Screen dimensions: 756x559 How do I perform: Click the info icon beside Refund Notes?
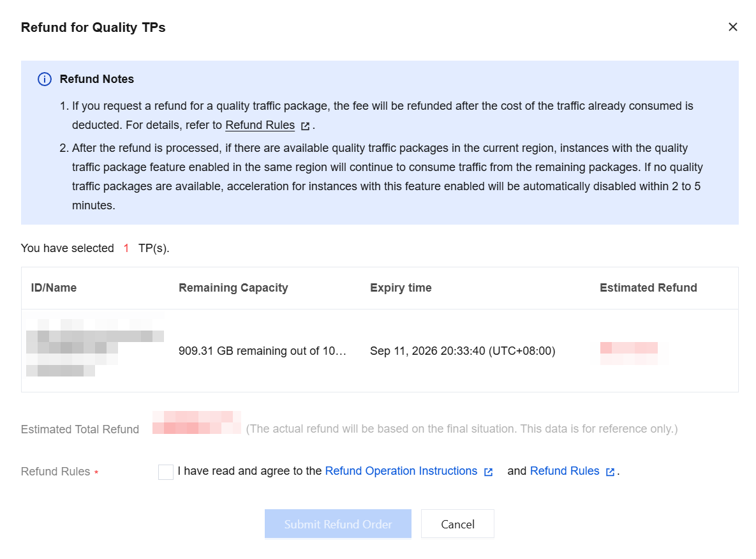[x=45, y=79]
